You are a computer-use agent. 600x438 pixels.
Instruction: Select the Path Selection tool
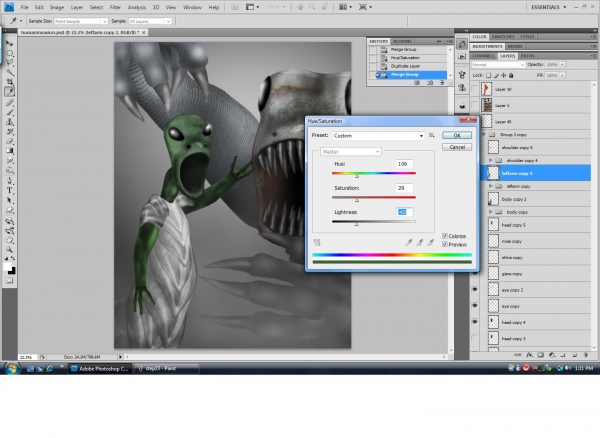10,200
